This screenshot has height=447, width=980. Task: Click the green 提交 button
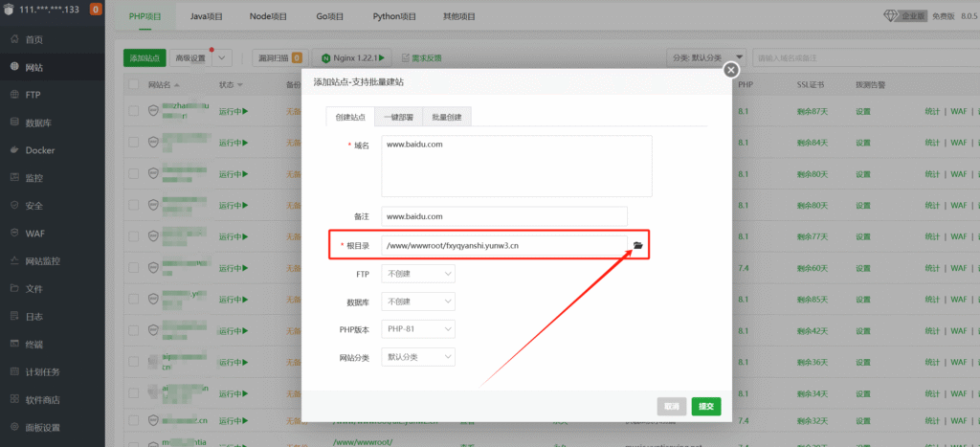pos(706,407)
